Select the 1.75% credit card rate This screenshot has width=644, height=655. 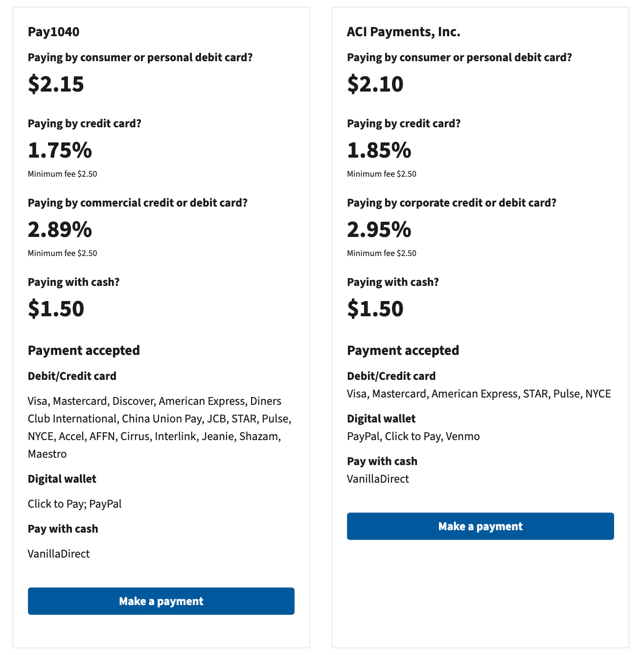[60, 151]
